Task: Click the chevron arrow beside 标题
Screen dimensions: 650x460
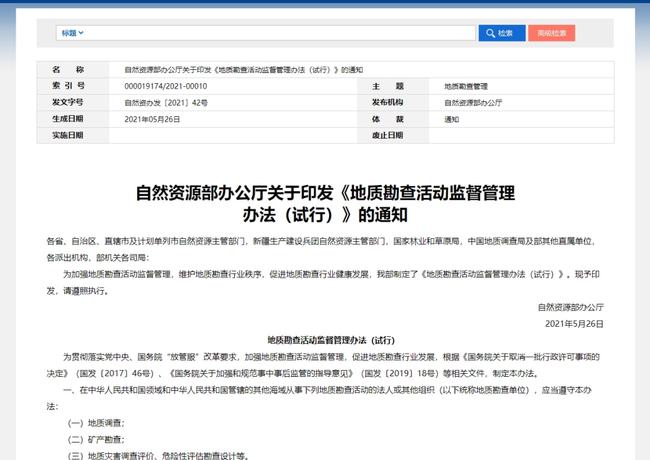Action: click(81, 33)
